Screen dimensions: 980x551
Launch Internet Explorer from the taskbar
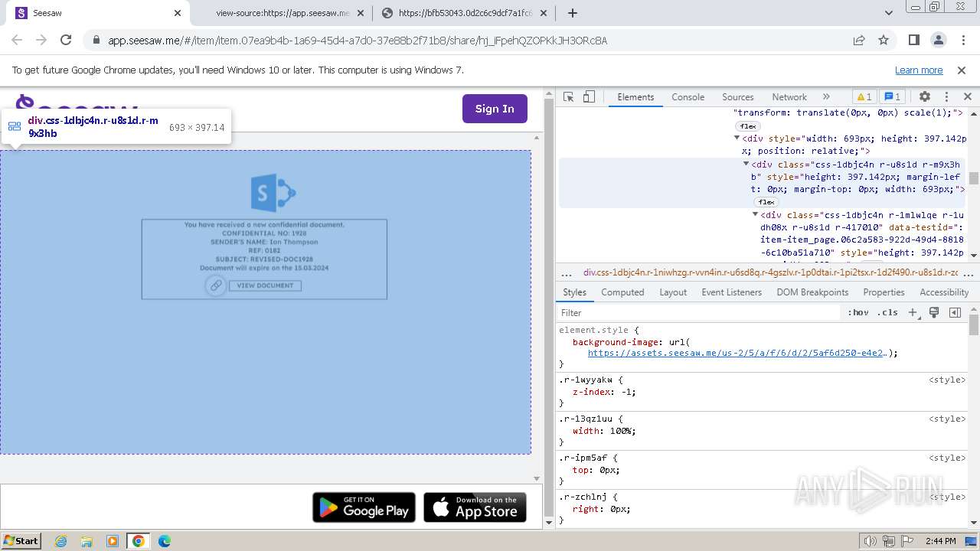pos(61,541)
